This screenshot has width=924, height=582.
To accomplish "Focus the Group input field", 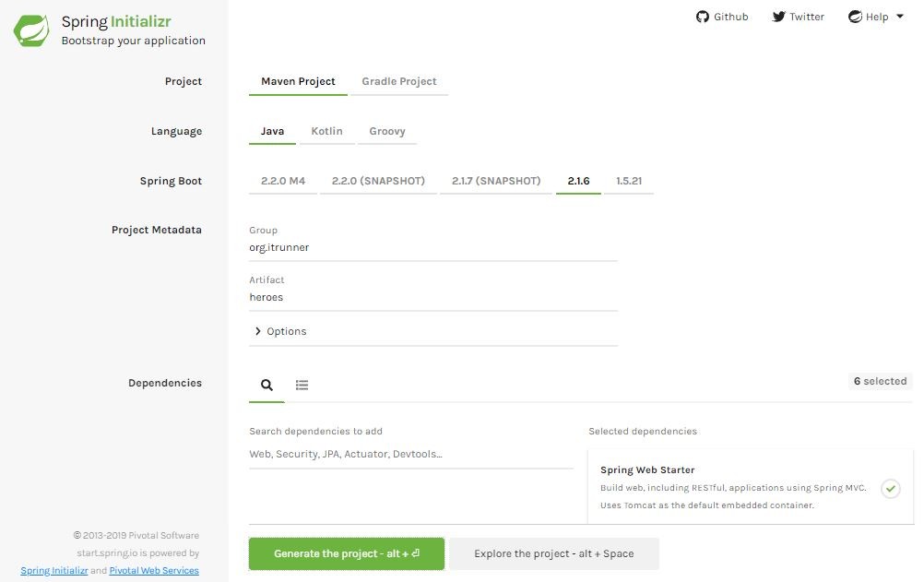I will pos(433,248).
